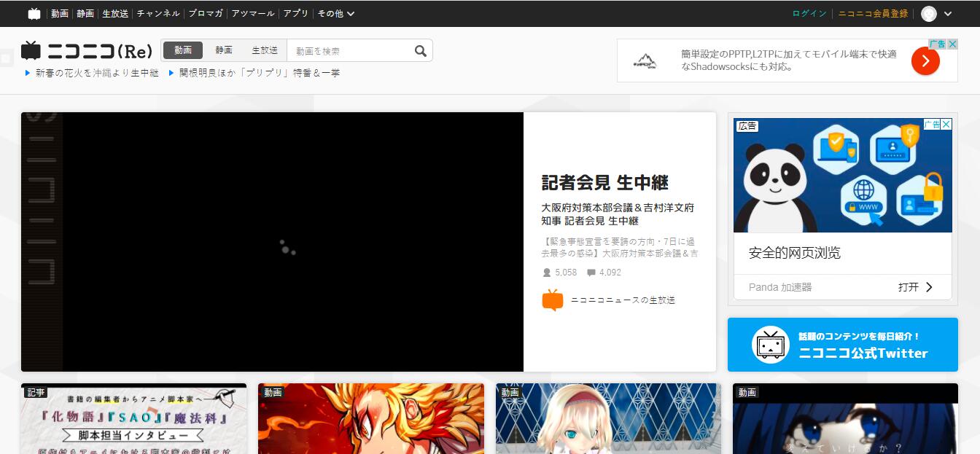Open the ニコニコ公式Twitter banner
The height and width of the screenshot is (454, 980).
(x=843, y=345)
